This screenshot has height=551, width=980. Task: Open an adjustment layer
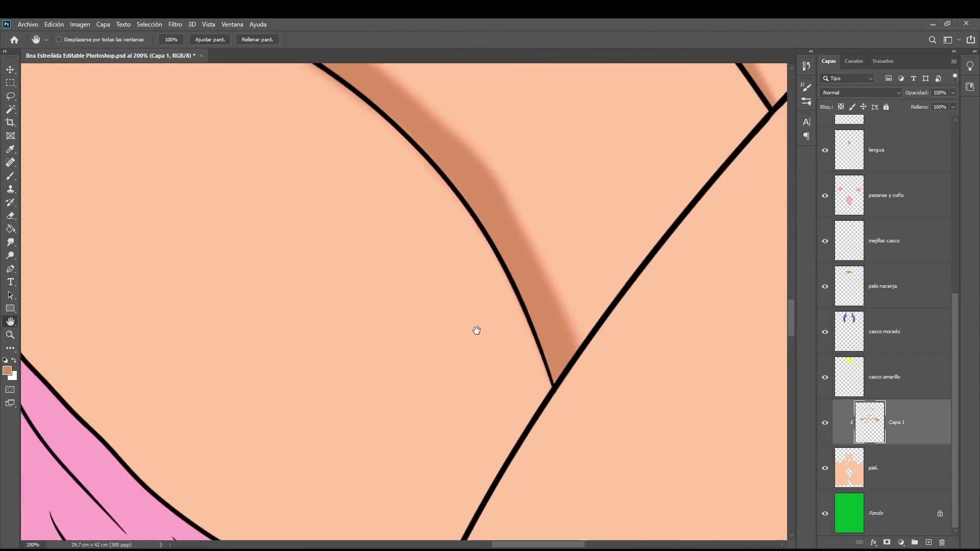[901, 542]
